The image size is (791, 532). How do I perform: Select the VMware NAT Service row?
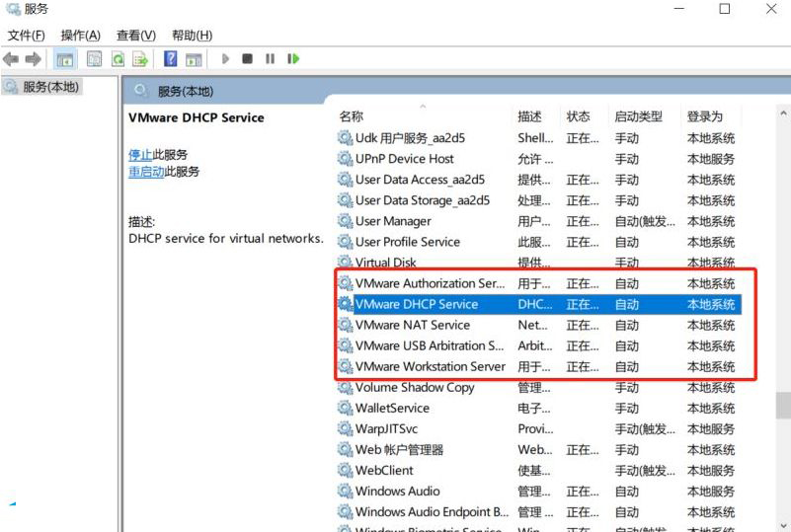[x=538, y=326]
